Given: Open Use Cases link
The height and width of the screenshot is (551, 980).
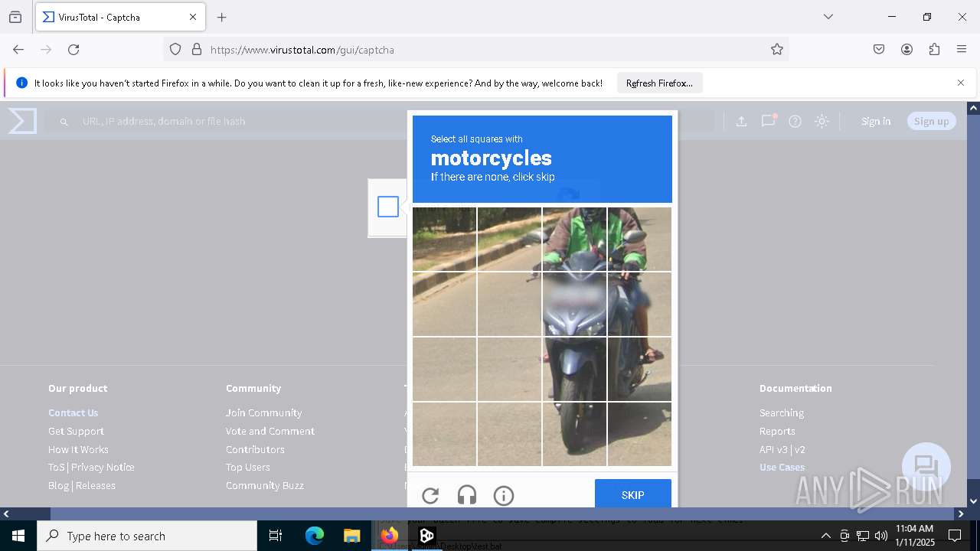Looking at the screenshot, I should tap(782, 467).
